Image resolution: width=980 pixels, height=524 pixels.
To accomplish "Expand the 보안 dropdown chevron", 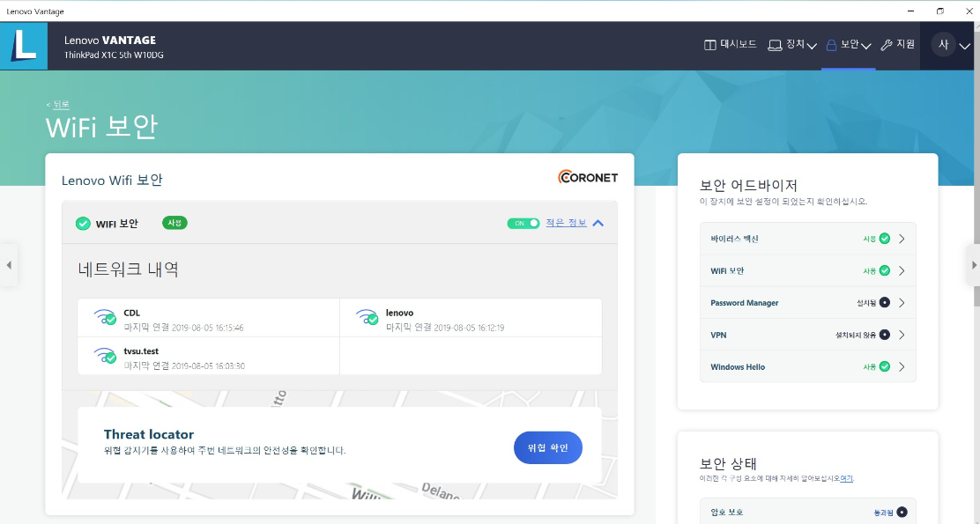I will pyautogui.click(x=866, y=46).
